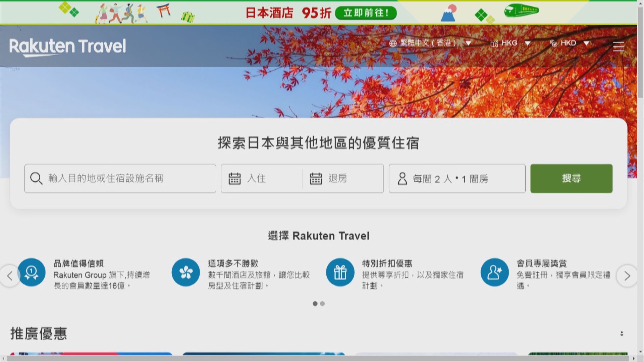Open the hamburger menu icon
Image resolution: width=644 pixels, height=362 pixels.
[619, 46]
